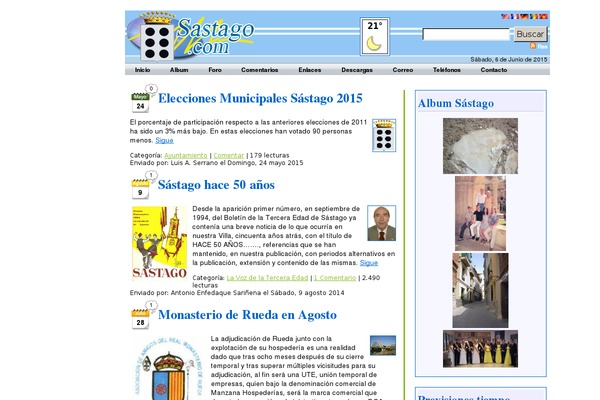The image size is (600, 400).
Task: Click Sigue link in the elections article
Action: pyautogui.click(x=164, y=140)
